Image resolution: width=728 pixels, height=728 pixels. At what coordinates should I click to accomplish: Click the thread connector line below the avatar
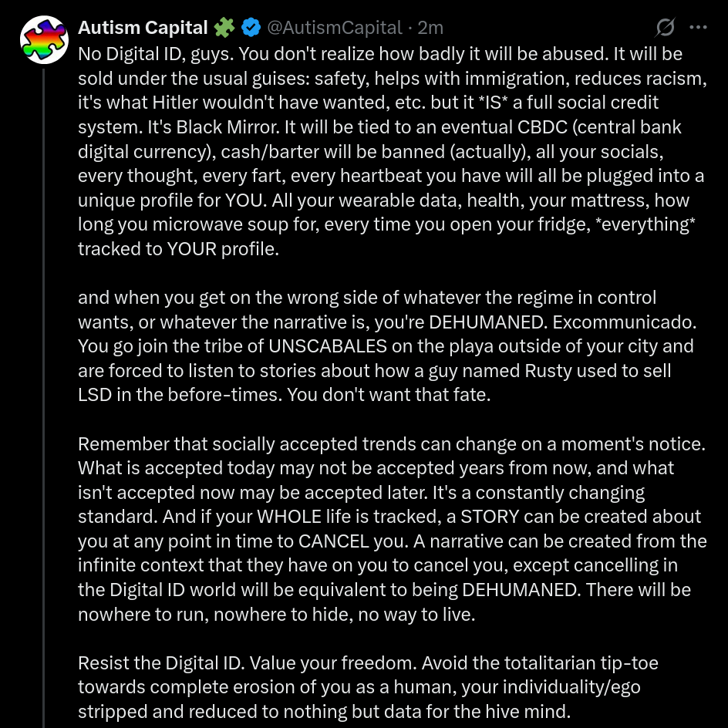(x=44, y=386)
